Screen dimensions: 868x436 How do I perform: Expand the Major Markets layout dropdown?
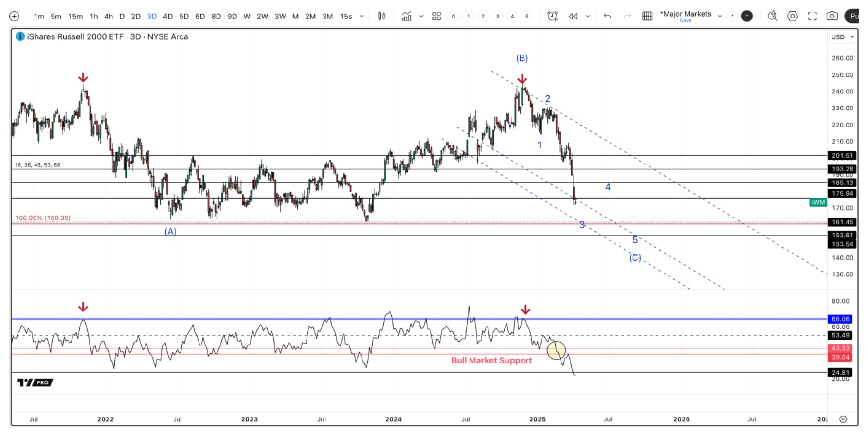click(x=720, y=16)
